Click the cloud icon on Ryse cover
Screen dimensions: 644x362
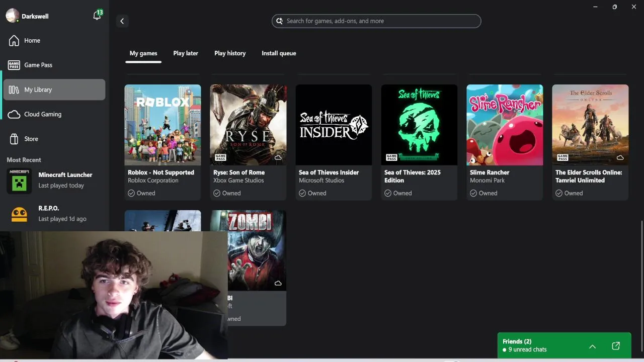(278, 157)
